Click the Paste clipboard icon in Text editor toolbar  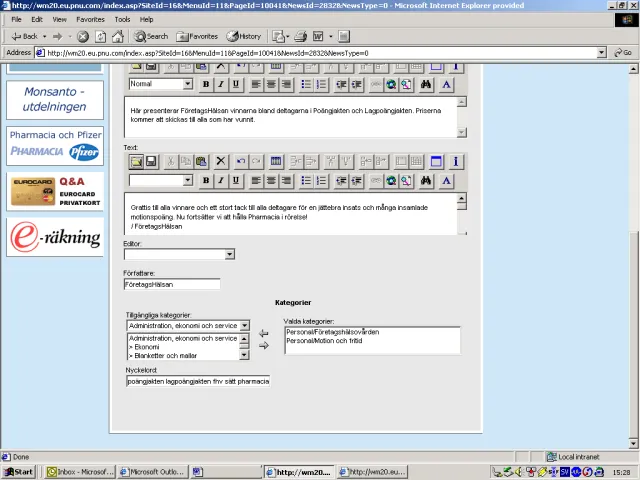coord(201,161)
